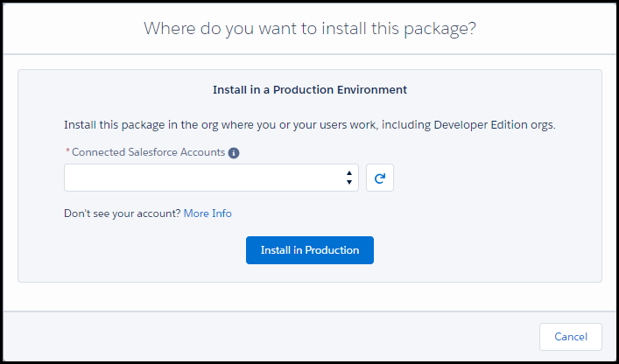Click the 'Where do you want to install this package?' title
Screen dimensions: 619x364
pyautogui.click(x=310, y=28)
